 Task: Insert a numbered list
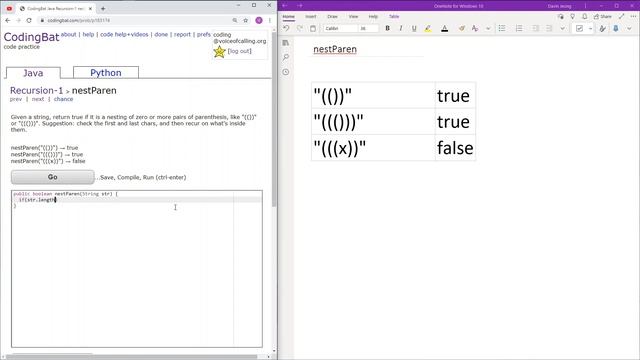click(519, 29)
